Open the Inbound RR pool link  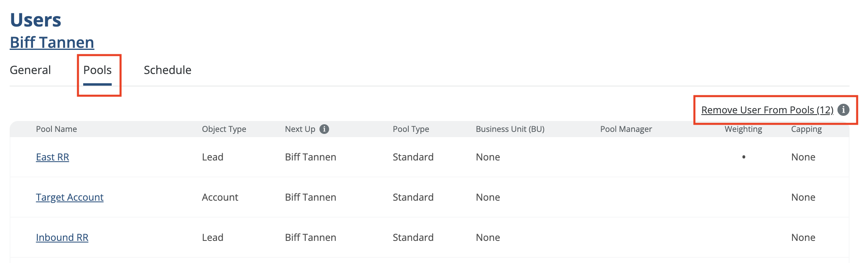[x=62, y=238]
